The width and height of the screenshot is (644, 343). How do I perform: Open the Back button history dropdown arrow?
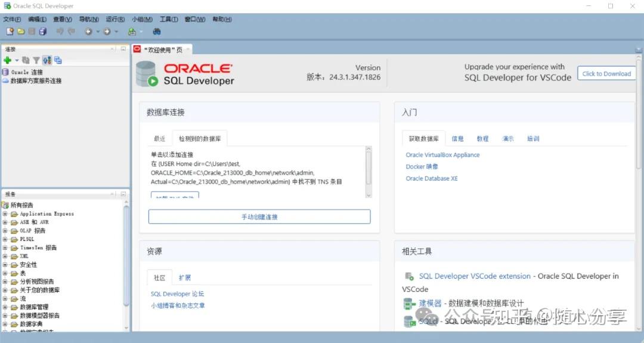[98, 32]
